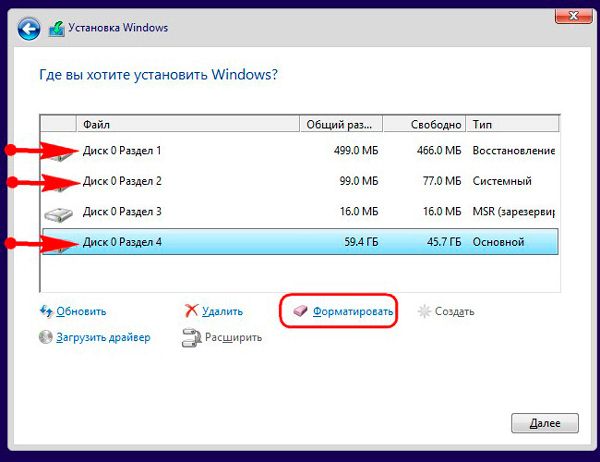This screenshot has width=600, height=462.
Task: Close the Windows Setup window
Action: coord(573,16)
